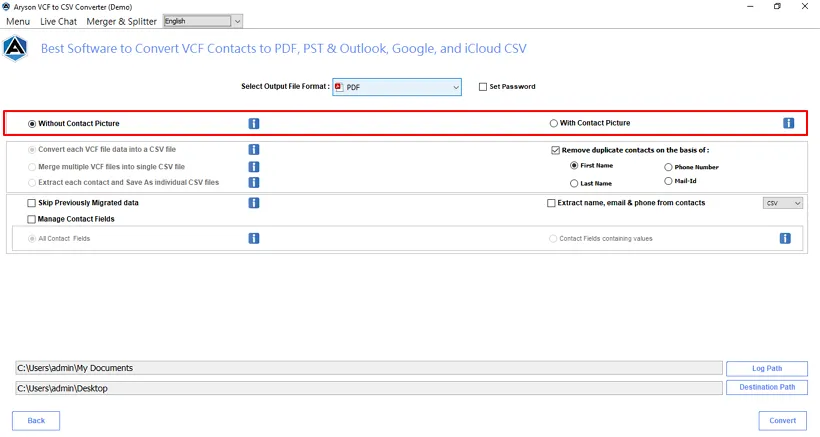Click the Aryson logo icon
820x437 pixels.
click(x=15, y=48)
